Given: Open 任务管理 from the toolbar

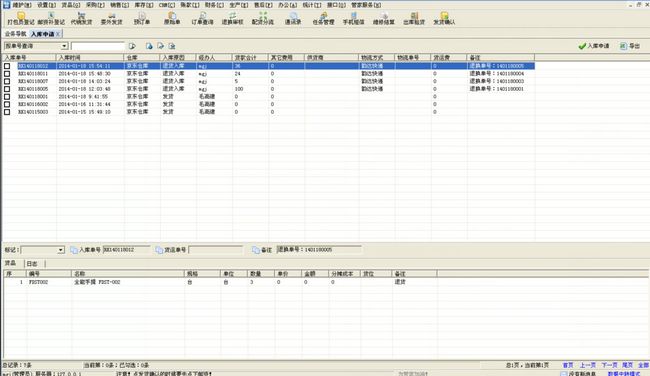Looking at the screenshot, I should point(323,19).
